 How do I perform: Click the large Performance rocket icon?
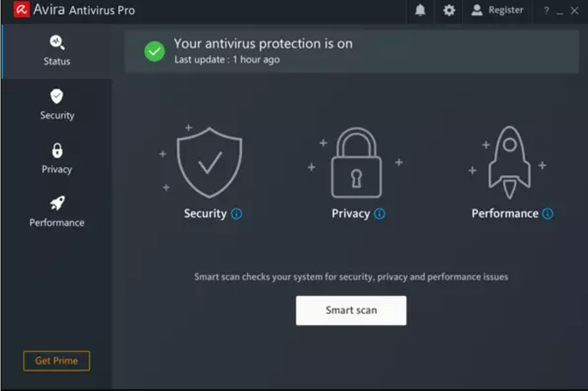click(509, 162)
